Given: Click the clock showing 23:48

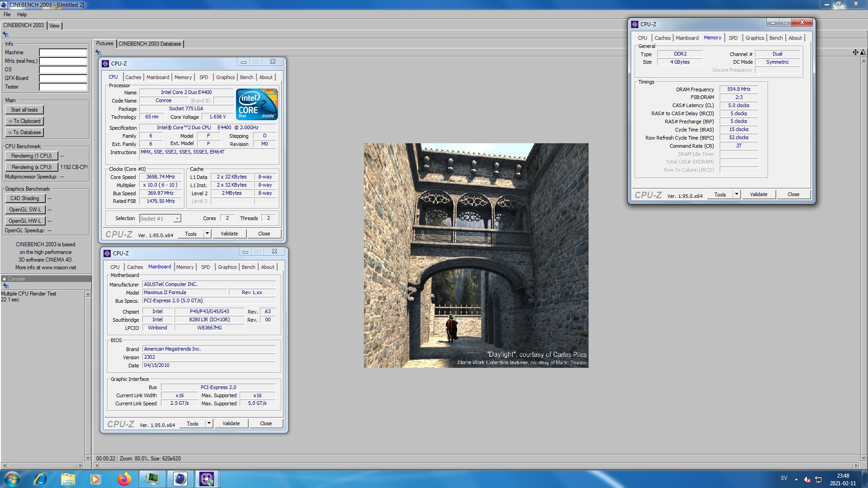Looking at the screenshot, I should pos(843,476).
